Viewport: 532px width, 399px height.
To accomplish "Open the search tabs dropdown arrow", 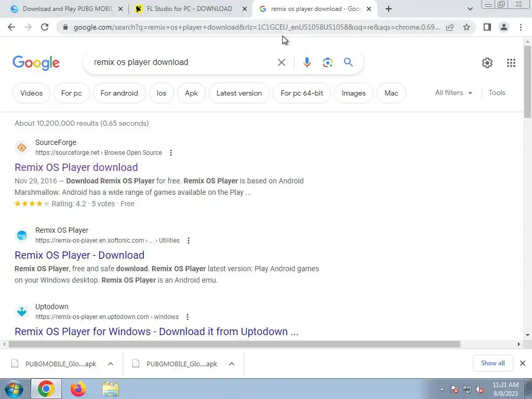I will 470,9.
